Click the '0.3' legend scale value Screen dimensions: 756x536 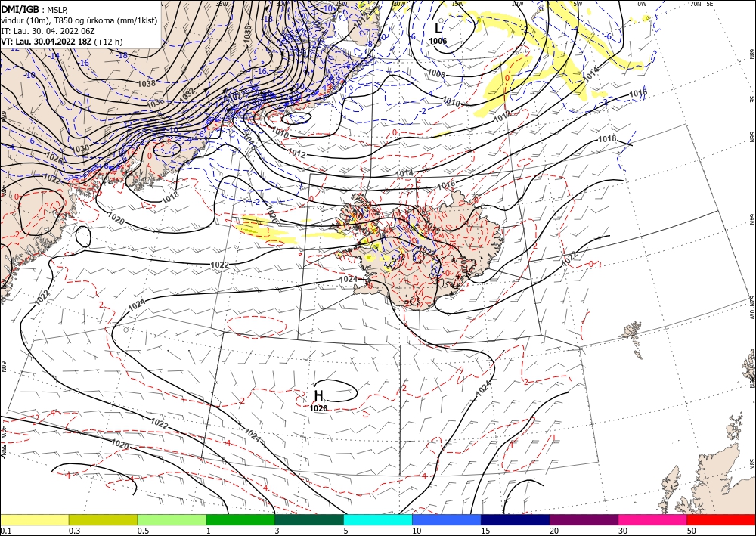coord(74,531)
